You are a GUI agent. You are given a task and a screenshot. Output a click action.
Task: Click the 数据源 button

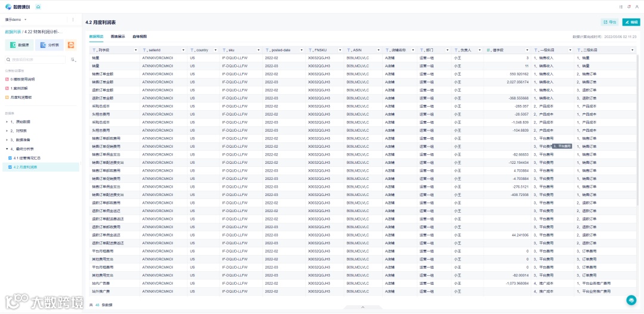(x=19, y=45)
